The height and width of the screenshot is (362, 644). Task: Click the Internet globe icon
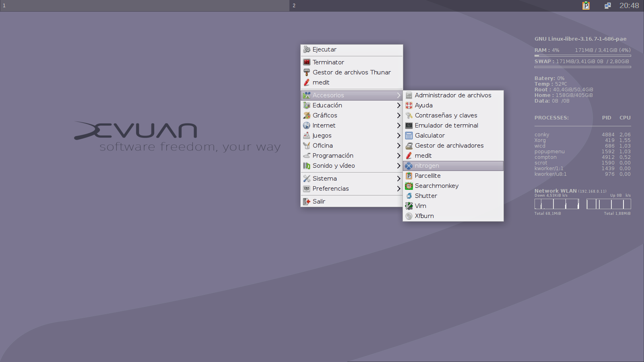(307, 125)
